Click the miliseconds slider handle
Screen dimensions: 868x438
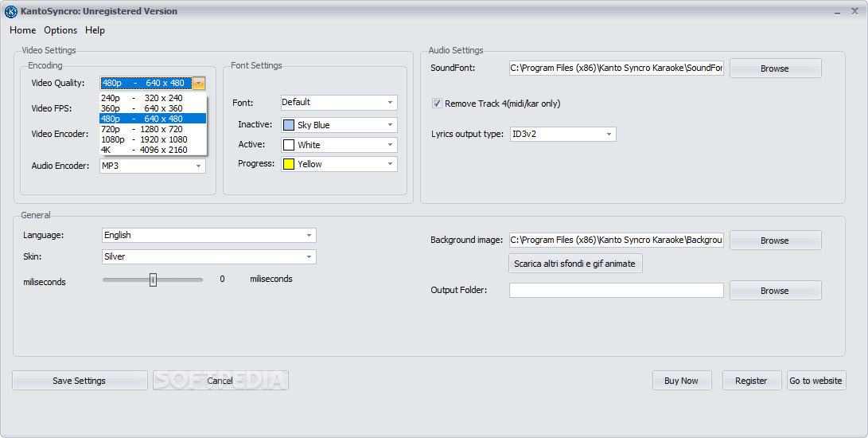pyautogui.click(x=154, y=280)
